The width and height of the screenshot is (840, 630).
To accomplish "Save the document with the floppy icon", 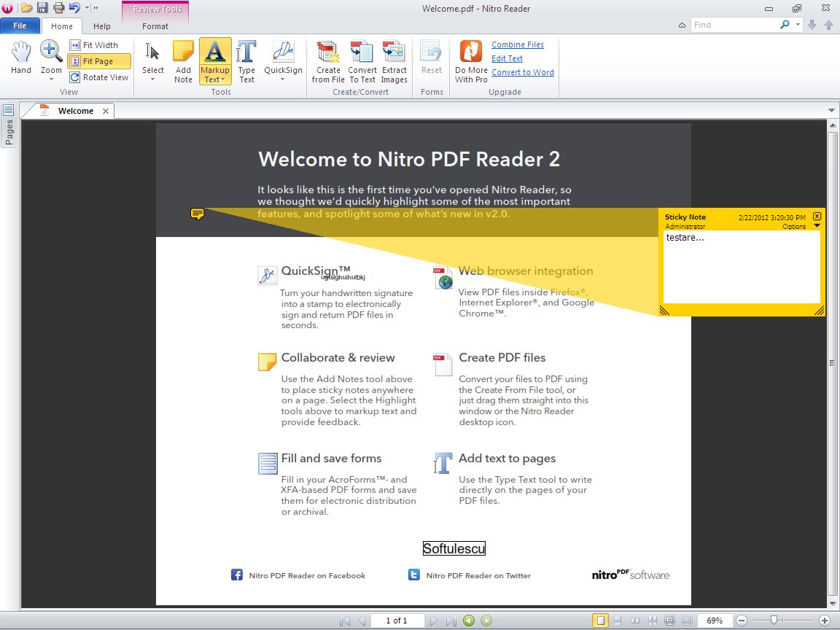I will click(42, 8).
